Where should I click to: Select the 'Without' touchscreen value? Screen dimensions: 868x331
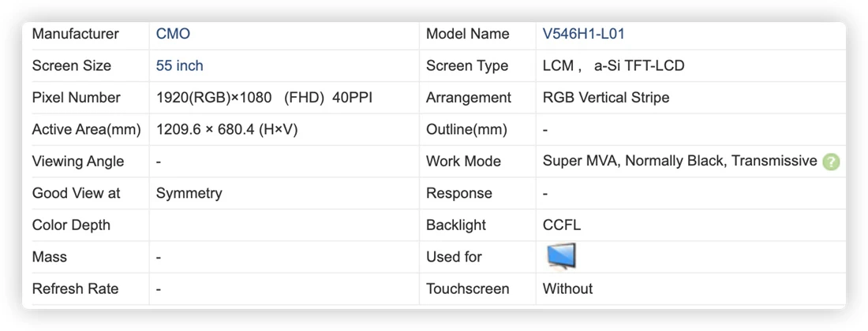[567, 289]
